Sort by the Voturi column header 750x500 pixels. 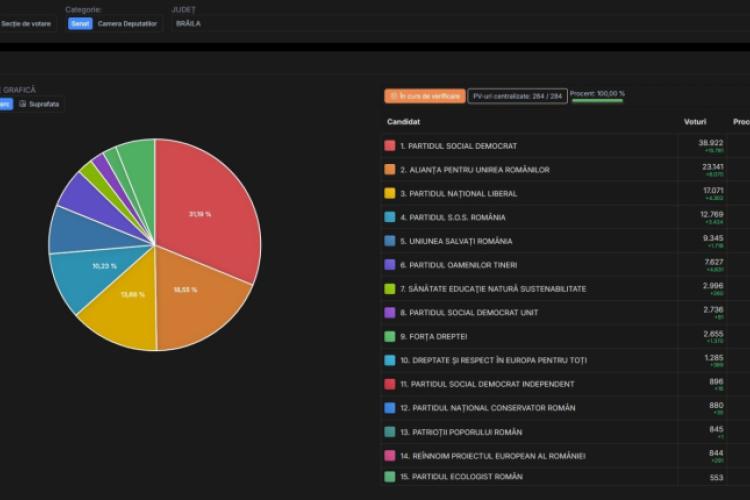pyautogui.click(x=695, y=122)
